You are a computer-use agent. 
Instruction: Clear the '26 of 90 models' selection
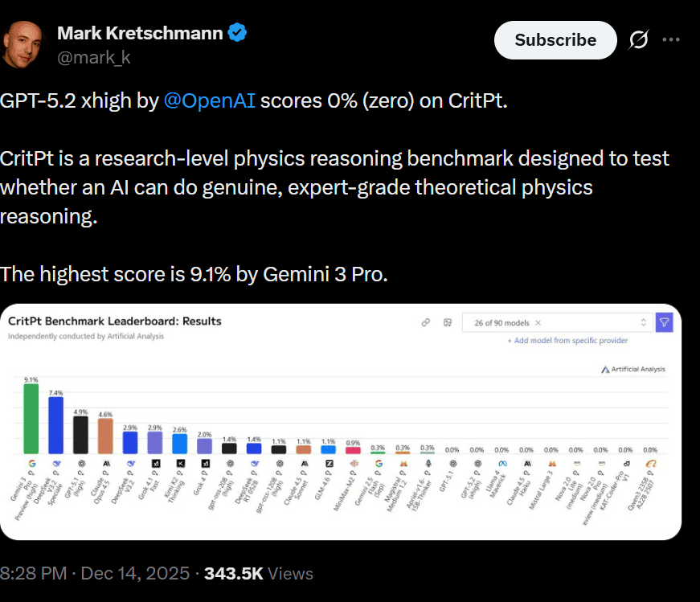coord(538,323)
